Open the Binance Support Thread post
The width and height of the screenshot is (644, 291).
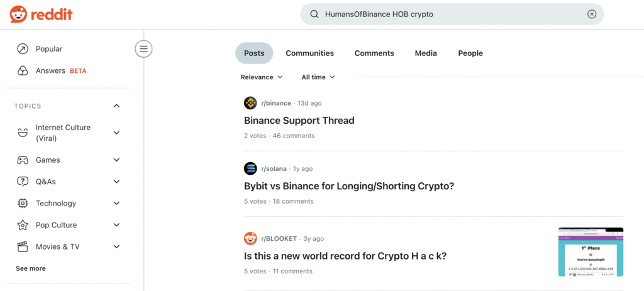click(299, 121)
